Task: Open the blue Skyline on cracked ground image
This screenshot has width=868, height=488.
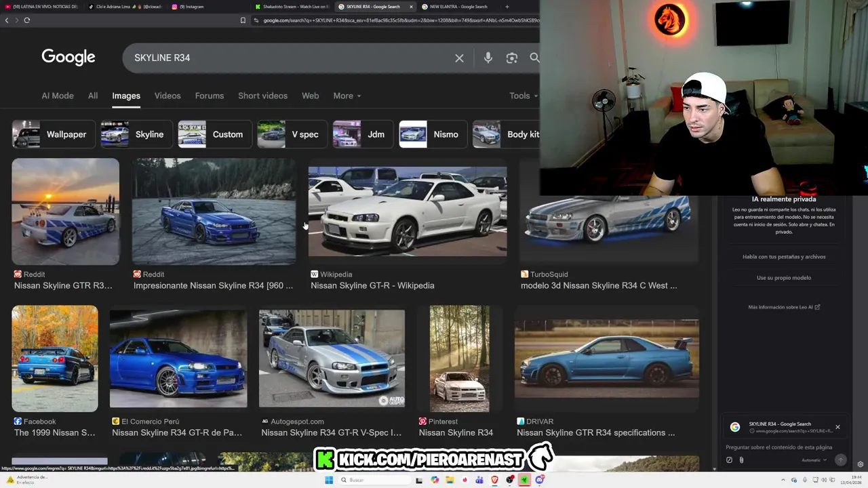Action: tap(214, 211)
